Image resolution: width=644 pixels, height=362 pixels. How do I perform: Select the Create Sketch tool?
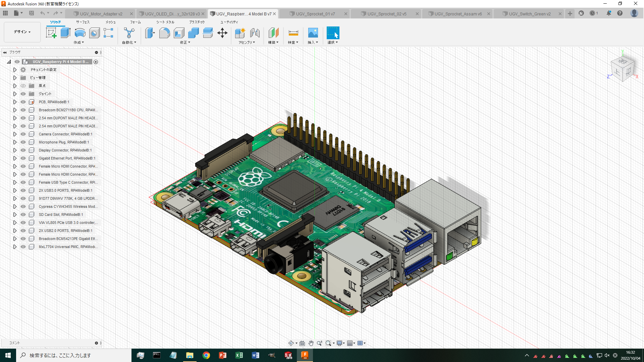pyautogui.click(x=51, y=33)
